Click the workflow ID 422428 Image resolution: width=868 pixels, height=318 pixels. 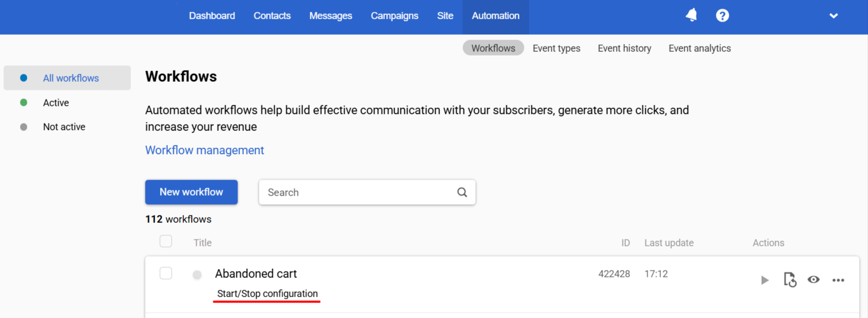614,274
